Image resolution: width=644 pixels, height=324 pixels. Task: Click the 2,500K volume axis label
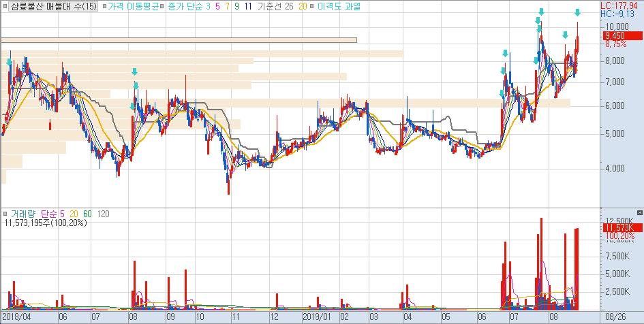point(617,292)
